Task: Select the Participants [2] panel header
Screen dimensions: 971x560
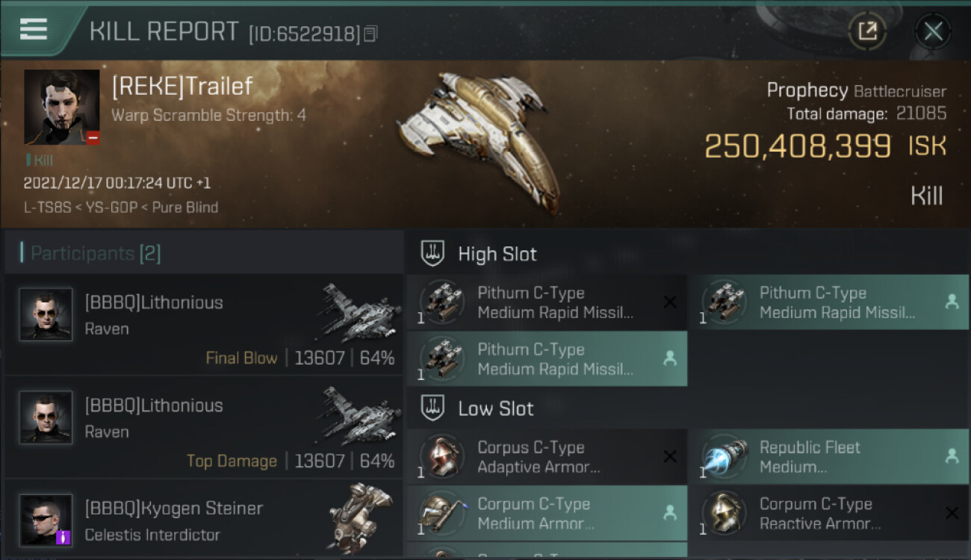Action: coord(203,253)
